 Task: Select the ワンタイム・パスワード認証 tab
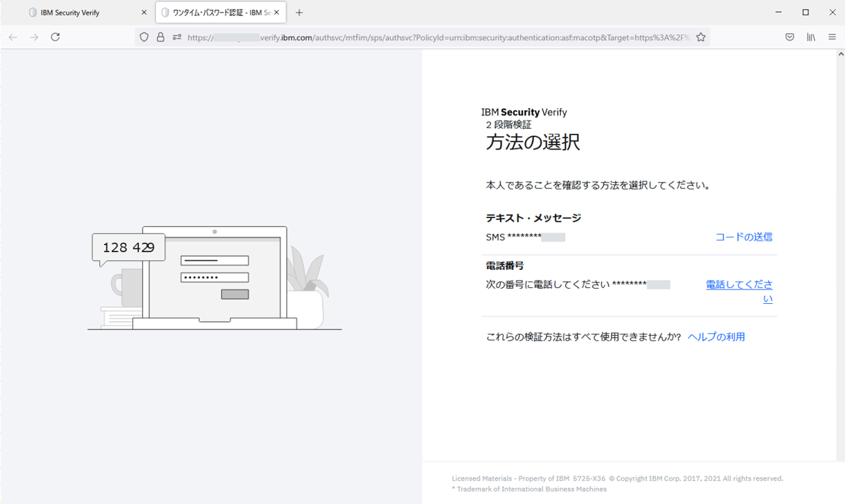[221, 12]
